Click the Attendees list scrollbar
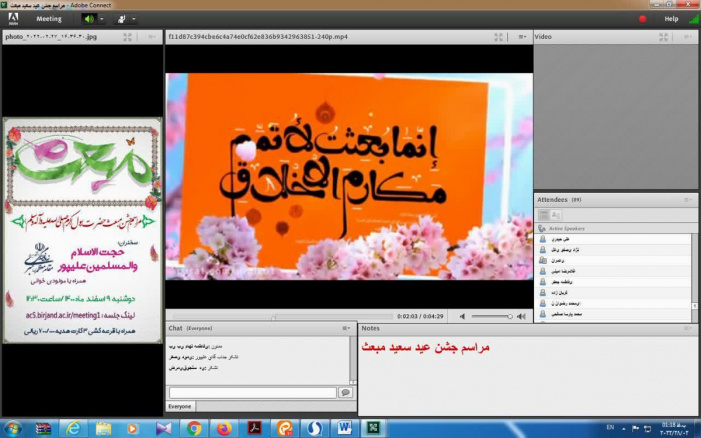The width and height of the screenshot is (701, 438). click(x=694, y=277)
